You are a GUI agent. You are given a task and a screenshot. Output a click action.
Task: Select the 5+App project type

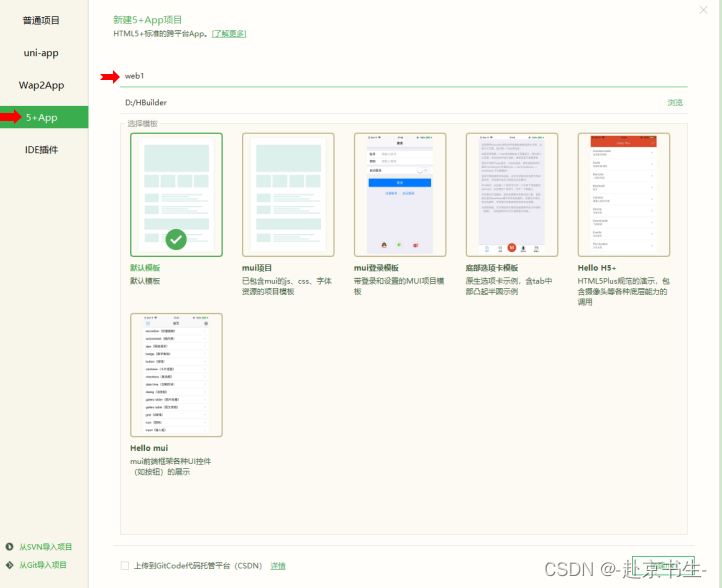tap(44, 117)
